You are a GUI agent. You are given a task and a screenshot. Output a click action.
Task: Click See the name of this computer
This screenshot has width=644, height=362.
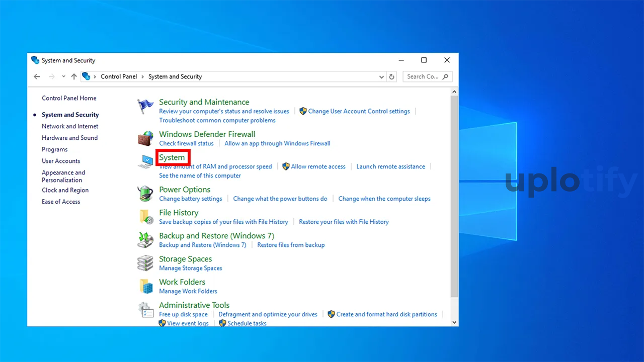tap(200, 175)
